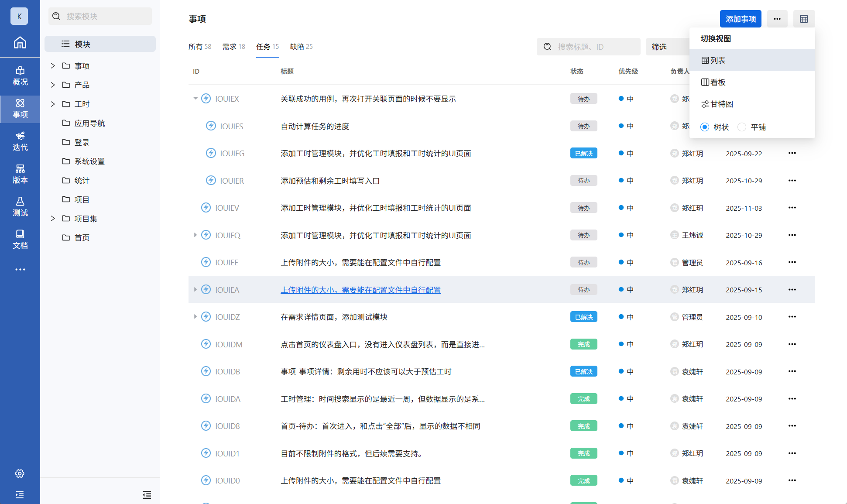Collapse module panel with bottom indent icon
847x504 pixels.
pos(147,494)
